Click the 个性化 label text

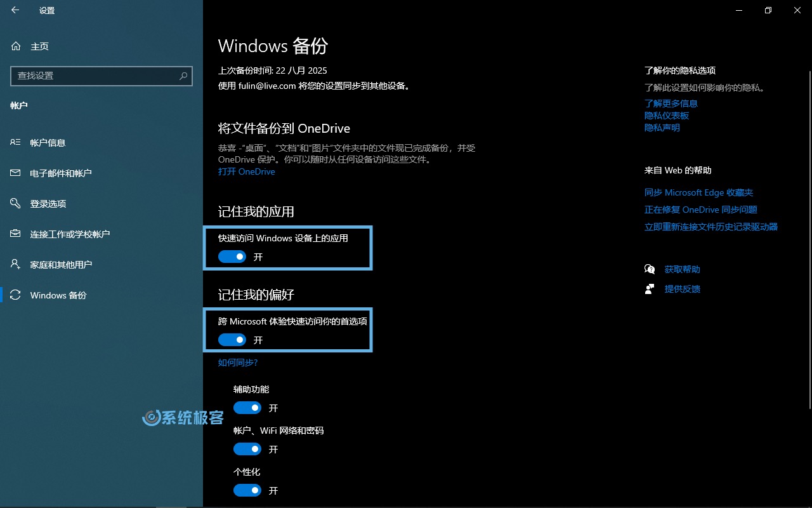247,472
